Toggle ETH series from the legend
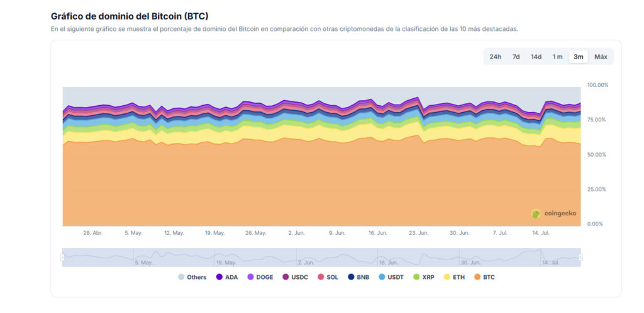Screen dimensions: 644x313 click(x=455, y=277)
